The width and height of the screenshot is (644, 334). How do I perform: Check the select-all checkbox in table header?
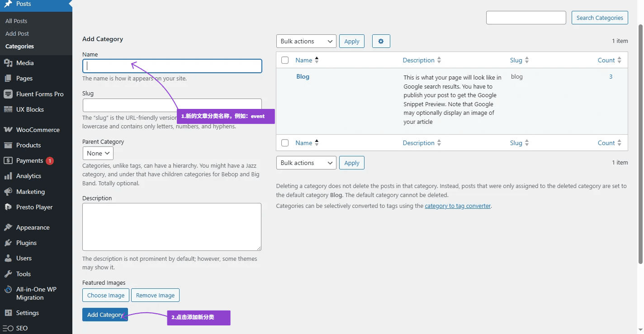point(285,60)
